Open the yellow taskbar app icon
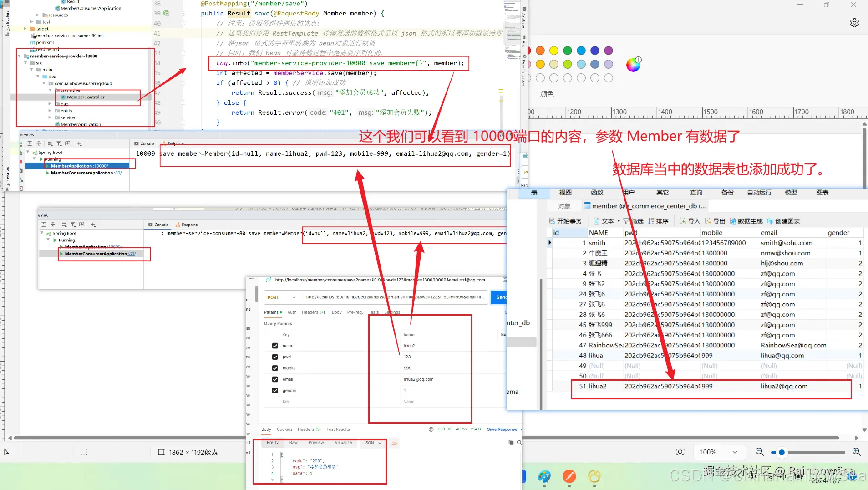 594,476
